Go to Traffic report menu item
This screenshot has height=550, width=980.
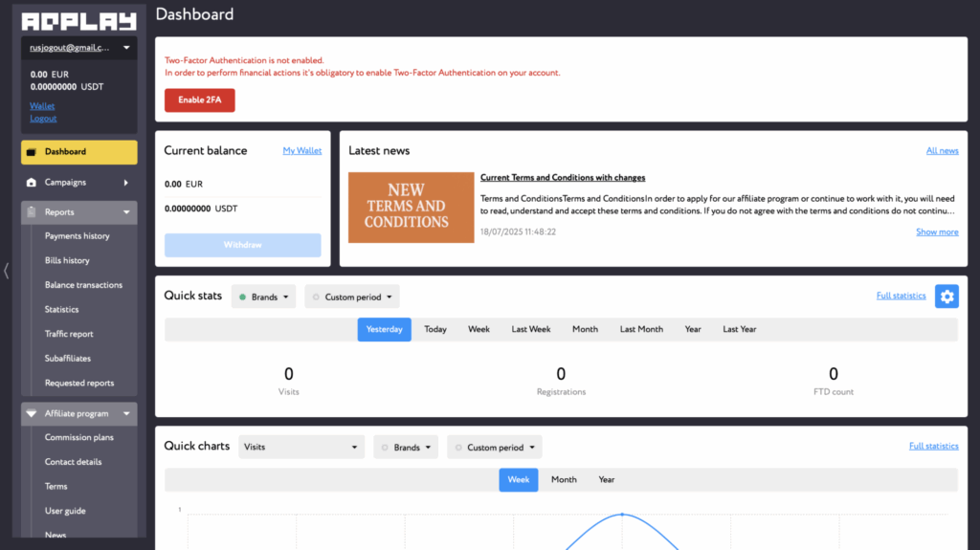pyautogui.click(x=69, y=334)
